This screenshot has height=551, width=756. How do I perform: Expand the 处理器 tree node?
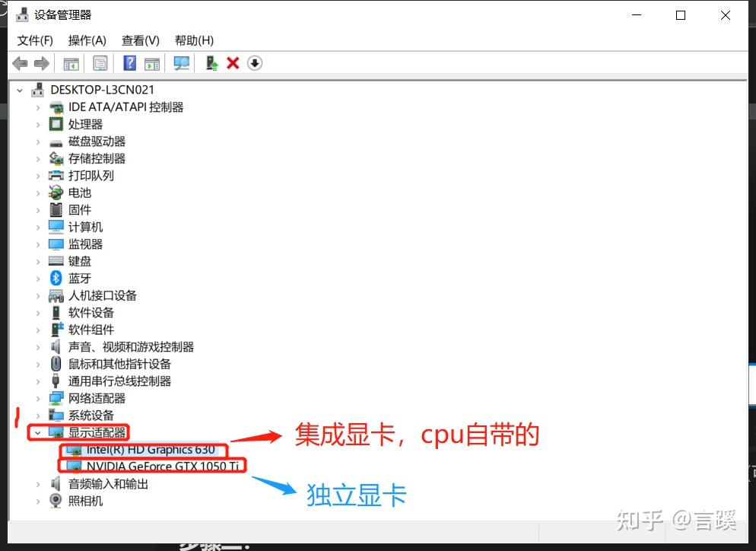pos(39,124)
